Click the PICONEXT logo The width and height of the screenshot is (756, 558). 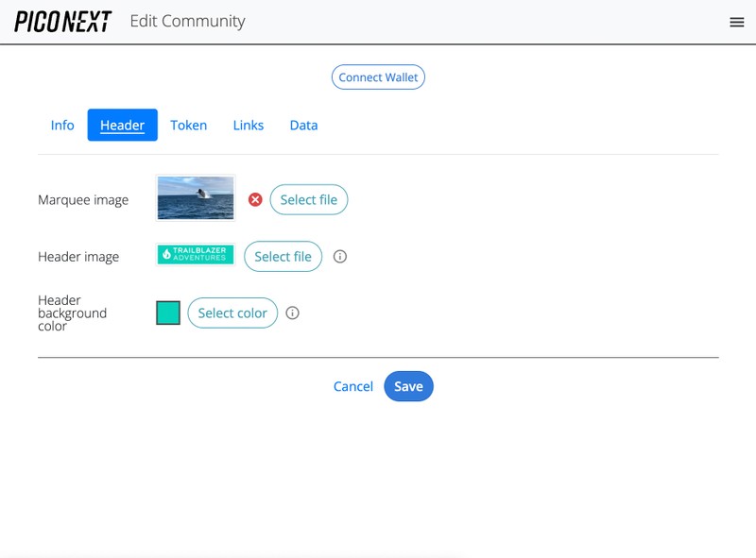63,22
